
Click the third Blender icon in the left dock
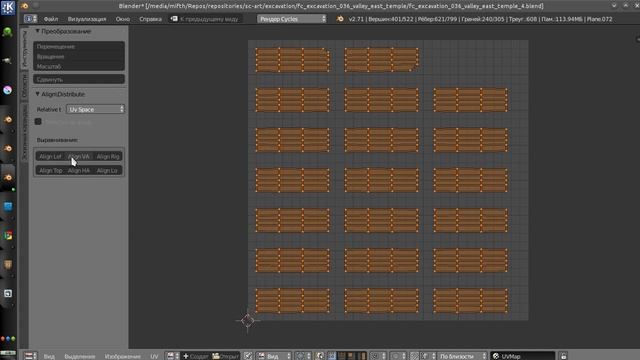pos(8,178)
